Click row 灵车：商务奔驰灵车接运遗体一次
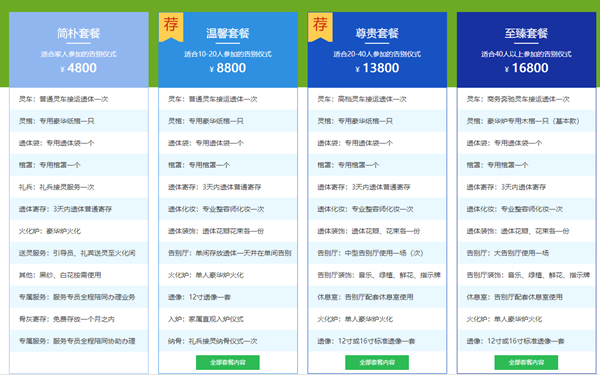The width and height of the screenshot is (600, 375). coord(527,99)
